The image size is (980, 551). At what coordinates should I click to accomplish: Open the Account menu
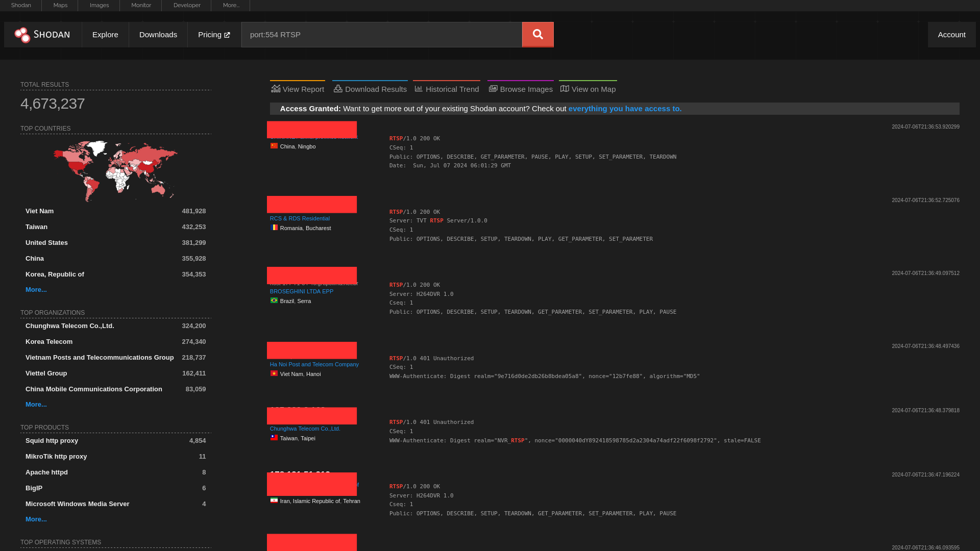pos(951,34)
